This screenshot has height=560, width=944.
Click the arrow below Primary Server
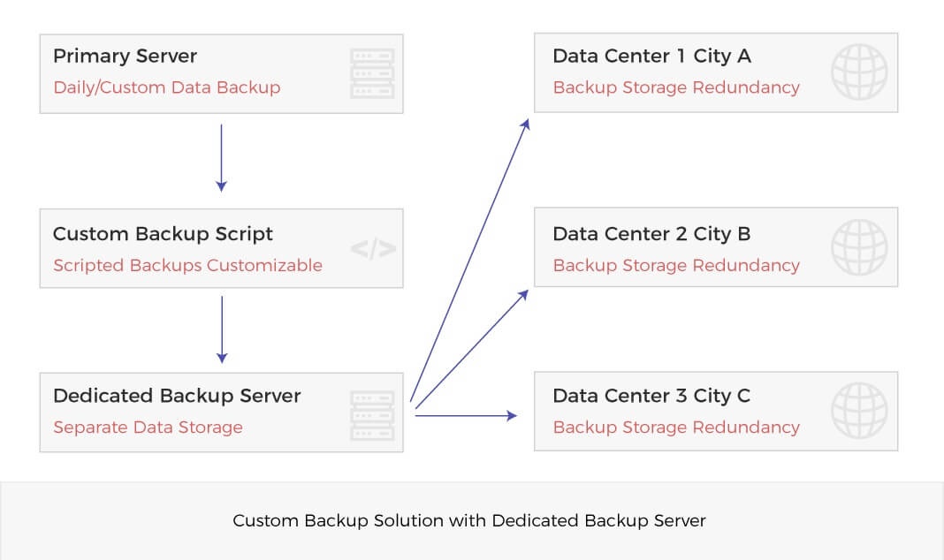point(221,157)
